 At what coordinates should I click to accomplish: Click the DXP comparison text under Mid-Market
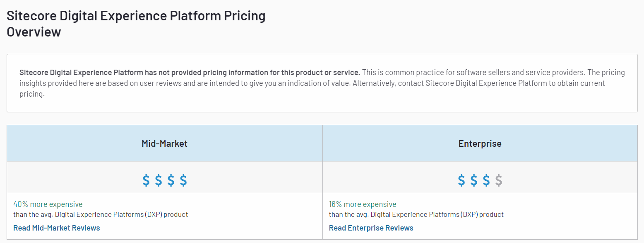(101, 214)
